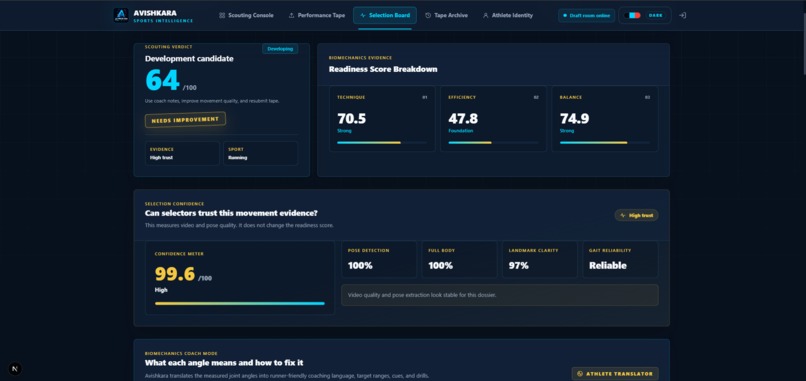
Task: Click the Full Body 100% tile
Action: click(460, 260)
